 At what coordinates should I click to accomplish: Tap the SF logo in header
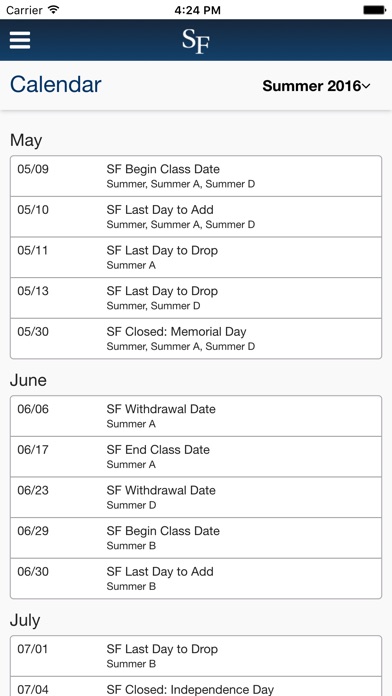point(196,41)
